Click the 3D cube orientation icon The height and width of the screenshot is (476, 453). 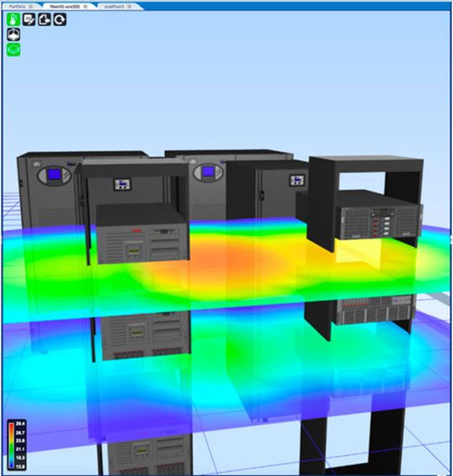click(13, 34)
